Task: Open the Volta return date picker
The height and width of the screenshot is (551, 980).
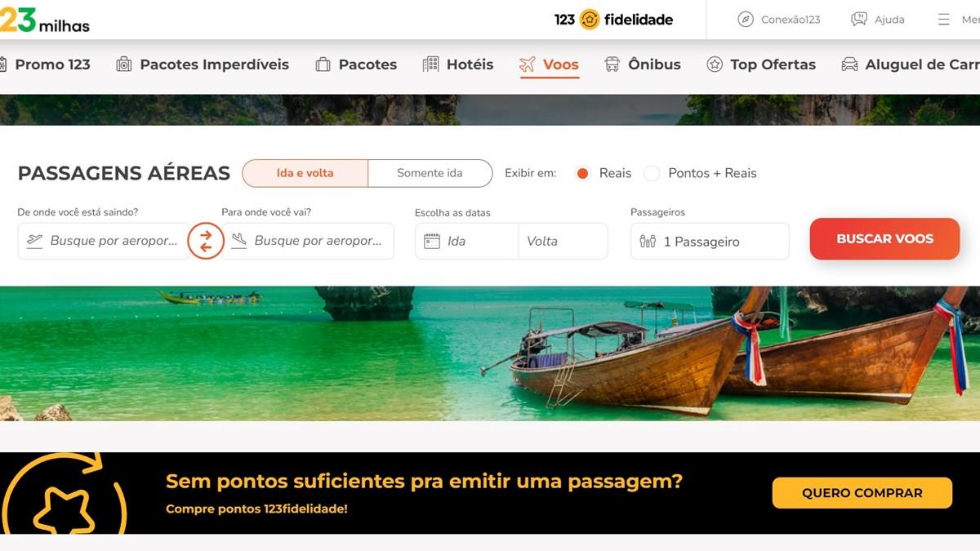Action: tap(563, 242)
